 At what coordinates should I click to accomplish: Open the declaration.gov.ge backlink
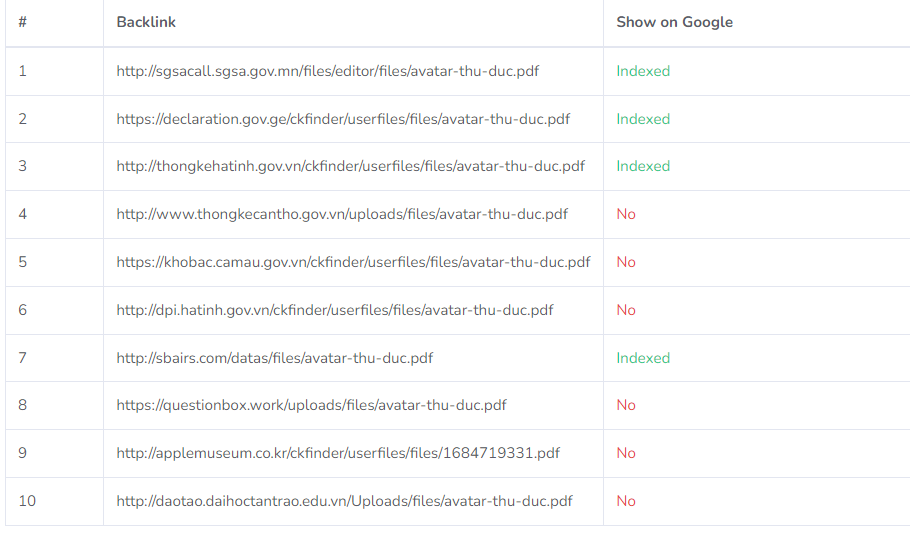pos(343,119)
